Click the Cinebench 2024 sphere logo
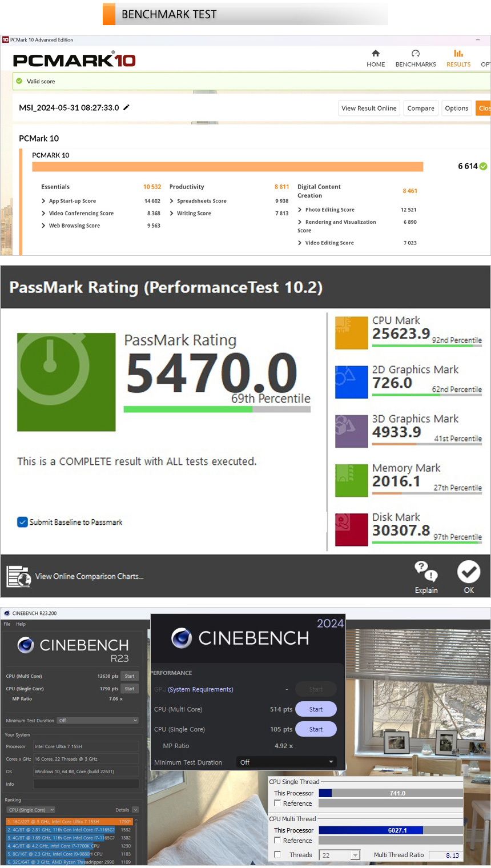Screen dimensions: 491x868 [182, 638]
